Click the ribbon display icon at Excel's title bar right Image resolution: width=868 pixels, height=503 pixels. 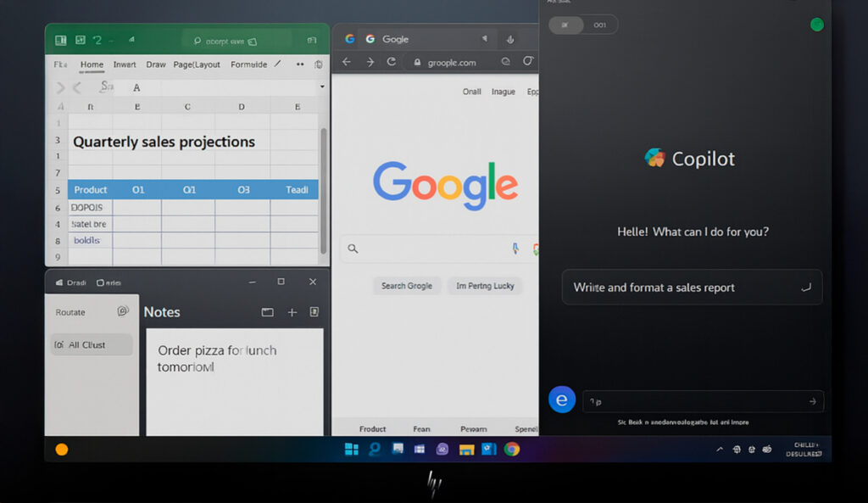[x=312, y=41]
